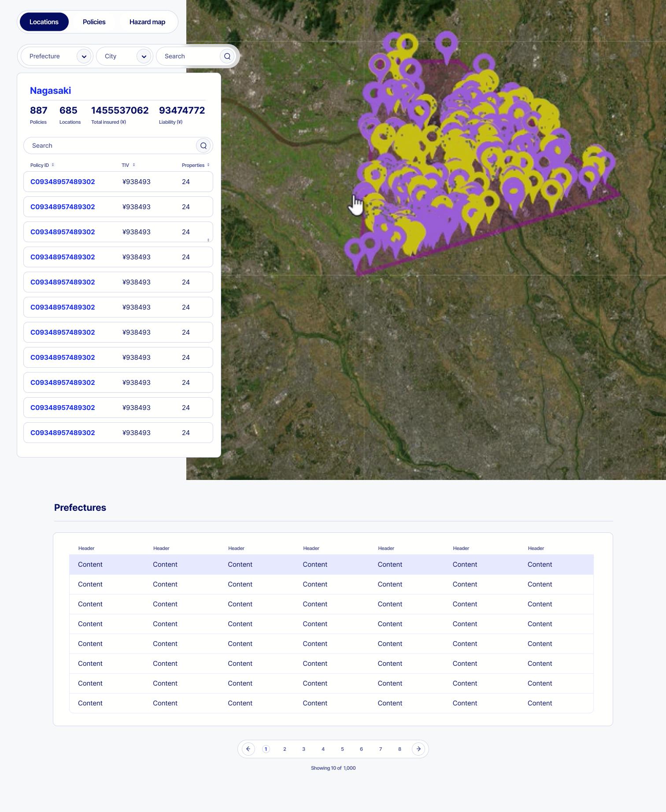Screen dimensions: 666x812
Task: Click the magnifier icon in the Nagasaki panel search
Action: click(203, 146)
